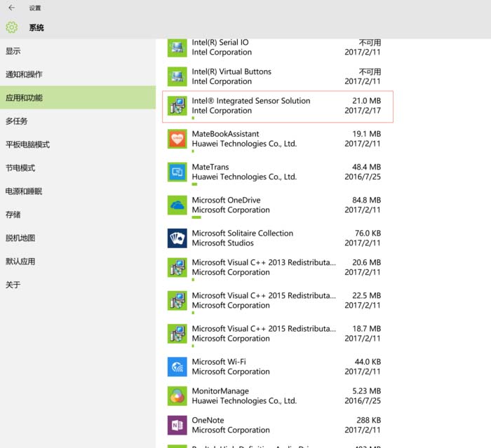The image size is (491, 448).
Task: Select the MateTrans entry name
Action: click(x=210, y=167)
